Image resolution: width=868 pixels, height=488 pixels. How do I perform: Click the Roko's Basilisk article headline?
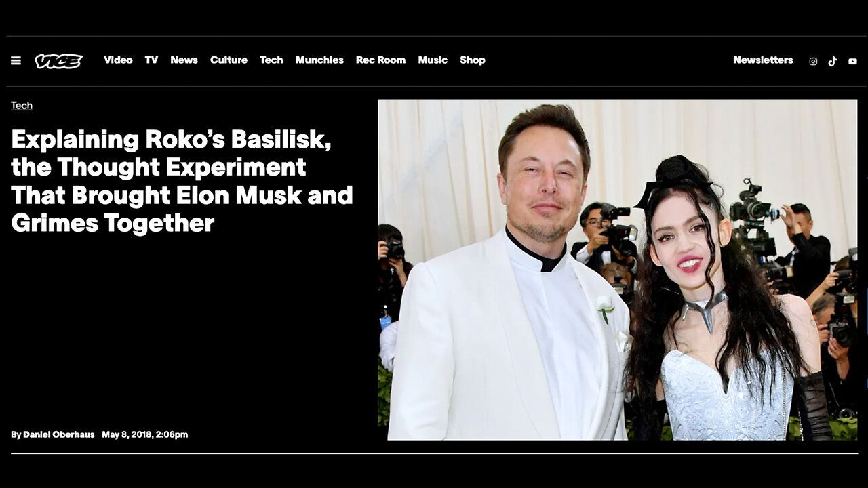[182, 181]
